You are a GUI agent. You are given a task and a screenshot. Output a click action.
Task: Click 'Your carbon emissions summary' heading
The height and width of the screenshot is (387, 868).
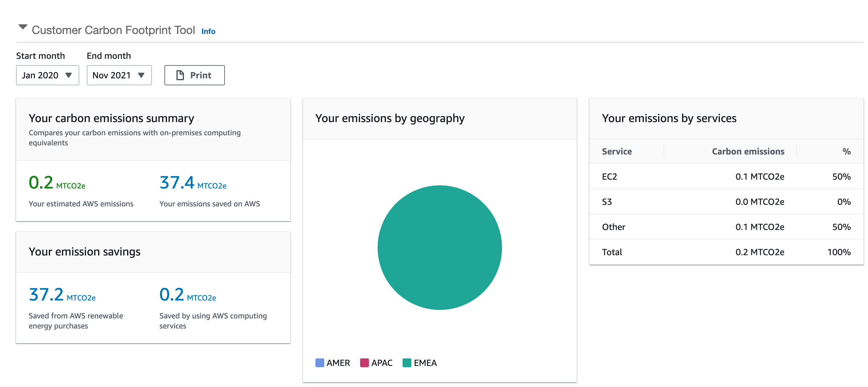click(x=111, y=118)
